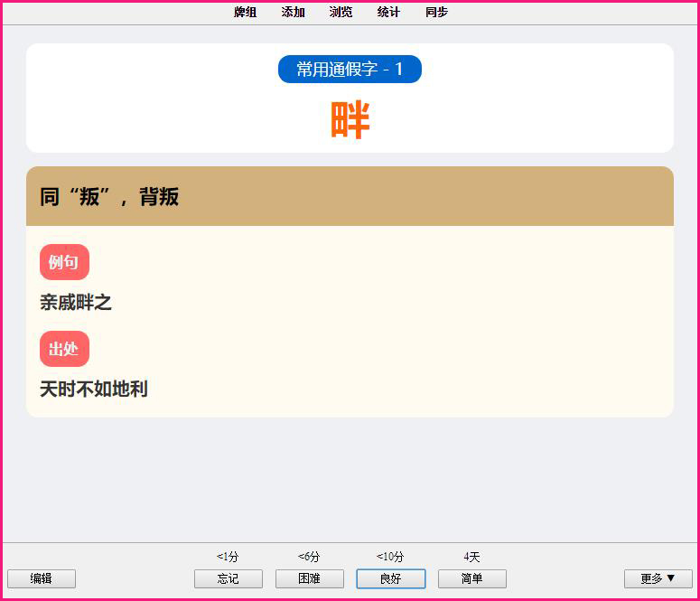
Task: Click the example sentence 亲戚畔之
Action: tap(76, 303)
